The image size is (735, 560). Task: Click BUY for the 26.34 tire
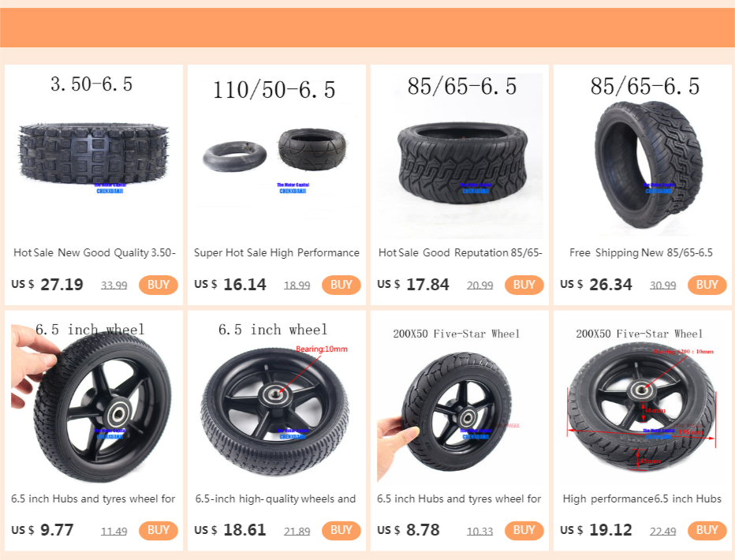click(x=707, y=285)
